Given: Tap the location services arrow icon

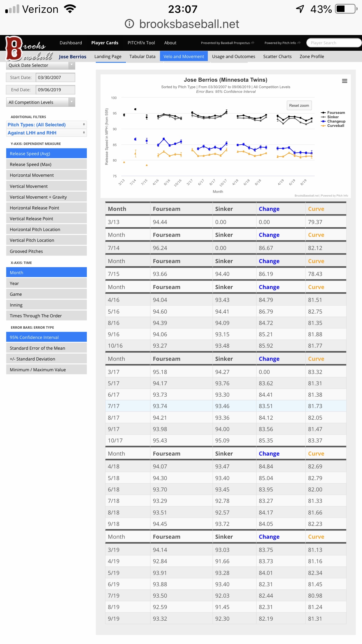Looking at the screenshot, I should pos(300,9).
